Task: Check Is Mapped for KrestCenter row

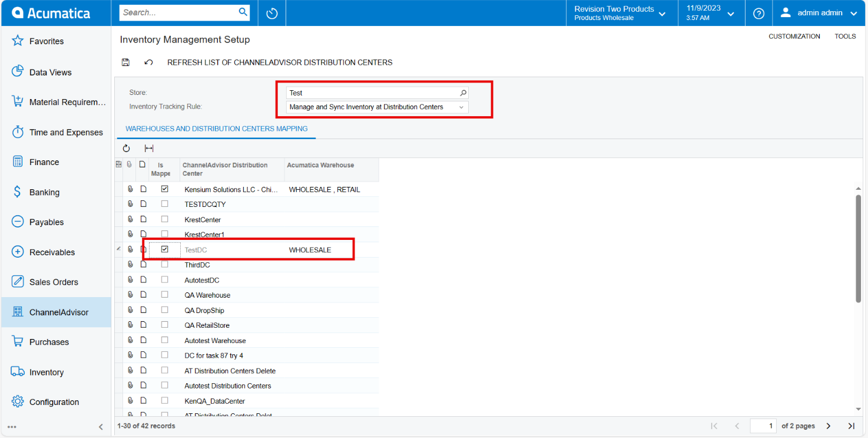Action: (165, 219)
